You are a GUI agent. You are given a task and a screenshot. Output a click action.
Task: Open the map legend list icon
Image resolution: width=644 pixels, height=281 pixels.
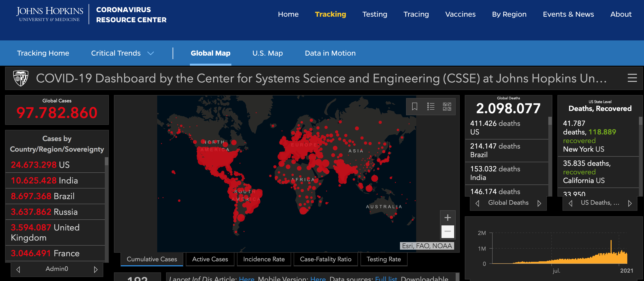tap(431, 106)
